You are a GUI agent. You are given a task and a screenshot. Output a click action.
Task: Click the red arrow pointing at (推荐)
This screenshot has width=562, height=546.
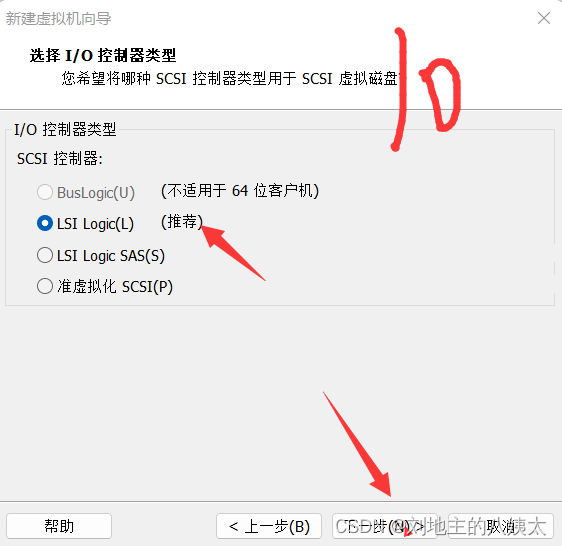coord(233,253)
